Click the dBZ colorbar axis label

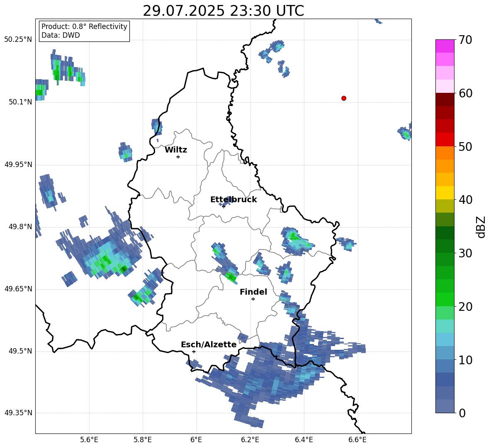coord(481,227)
